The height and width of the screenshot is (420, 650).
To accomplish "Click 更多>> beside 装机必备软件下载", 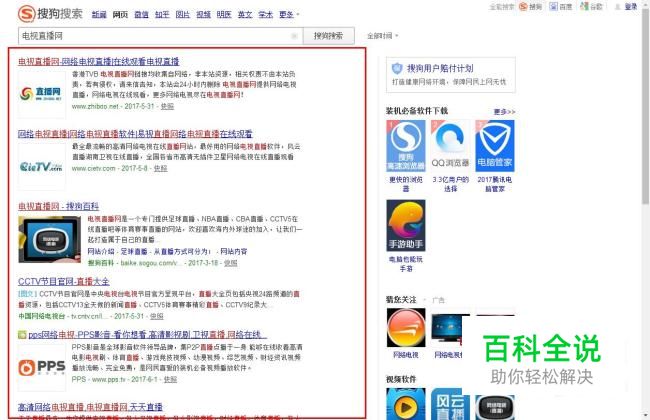I will point(504,112).
